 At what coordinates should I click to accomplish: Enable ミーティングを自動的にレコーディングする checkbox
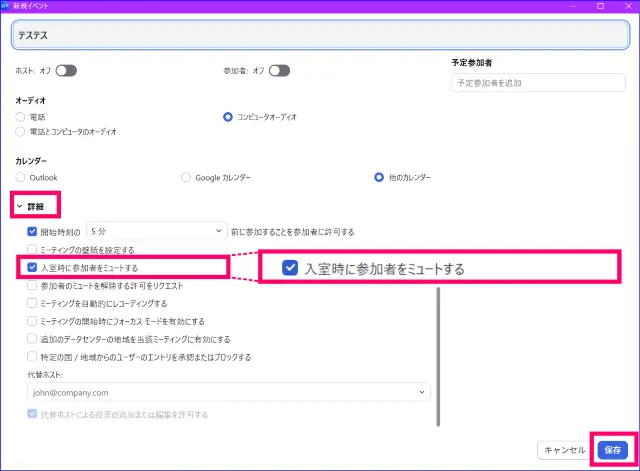click(33, 303)
